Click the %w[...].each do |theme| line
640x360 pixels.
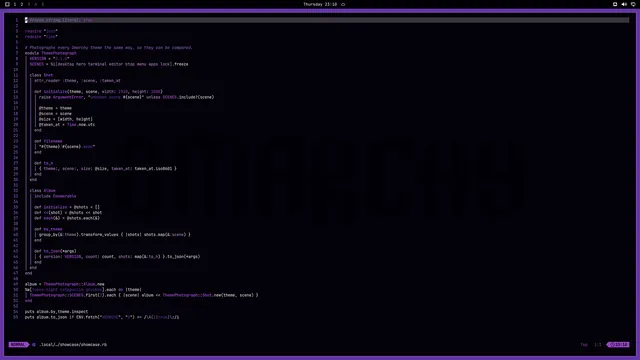point(83,290)
